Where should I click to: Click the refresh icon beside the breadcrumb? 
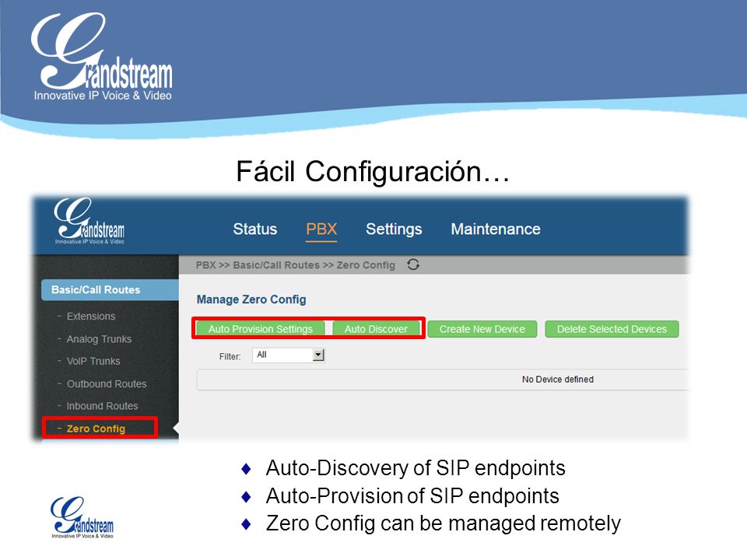(x=413, y=264)
